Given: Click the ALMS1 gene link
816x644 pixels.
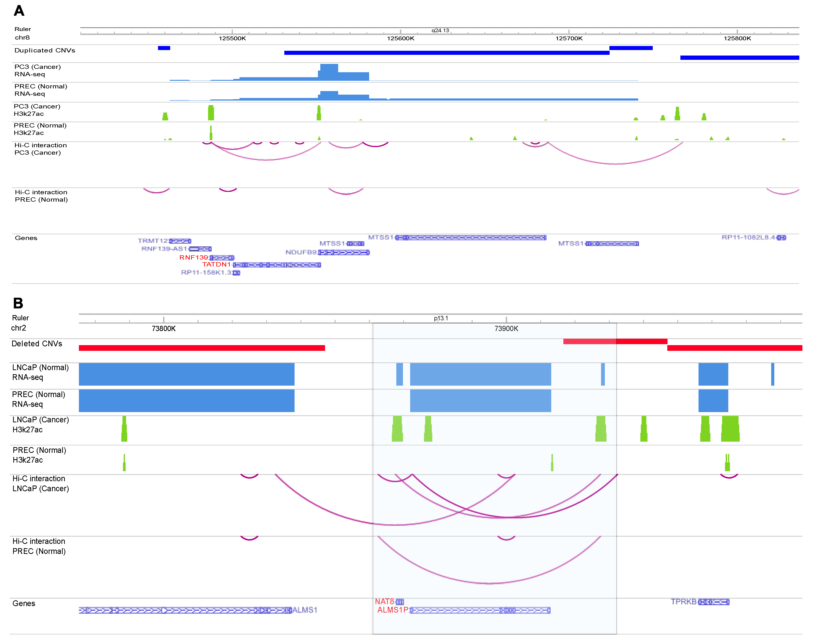Looking at the screenshot, I should [x=306, y=611].
